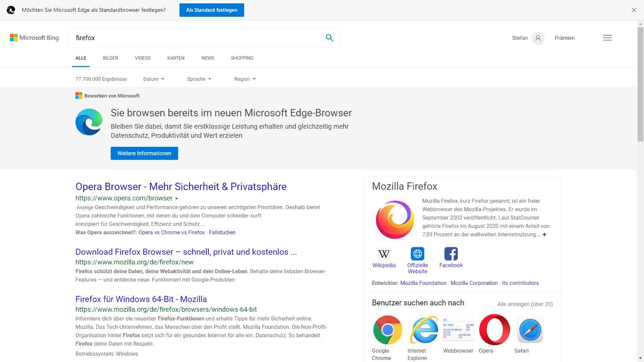Viewport: 644px width, 362px height.
Task: Open the Offizielle Website globe icon
Action: [x=417, y=254]
